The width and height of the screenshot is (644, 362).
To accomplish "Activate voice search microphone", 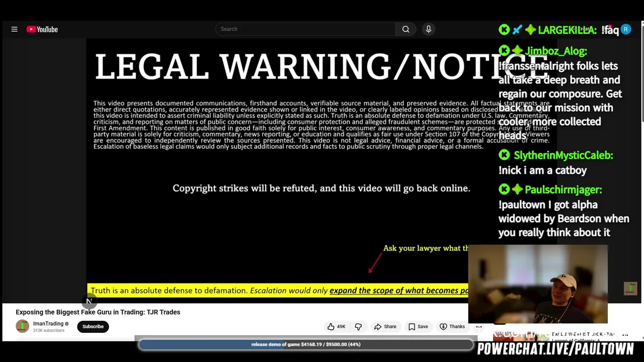I will click(x=429, y=29).
